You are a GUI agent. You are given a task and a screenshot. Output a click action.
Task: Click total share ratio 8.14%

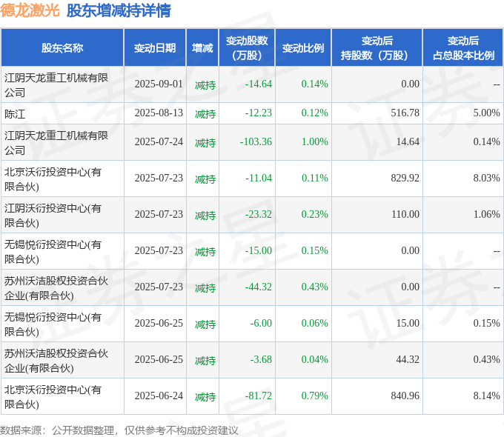(x=487, y=396)
